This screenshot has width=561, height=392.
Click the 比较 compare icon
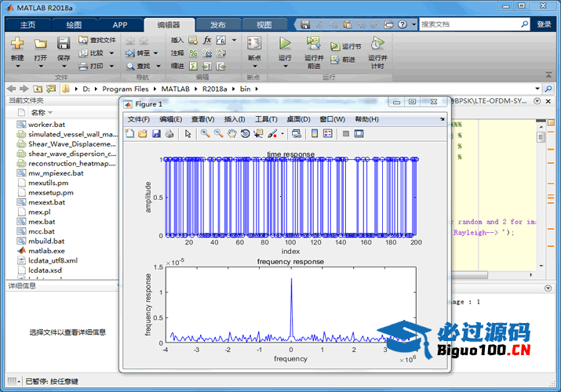pyautogui.click(x=83, y=53)
